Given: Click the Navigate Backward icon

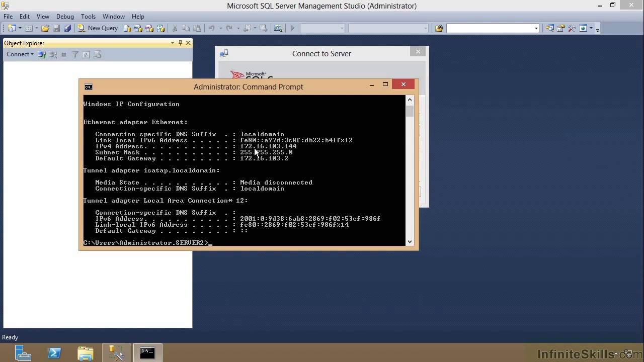Looking at the screenshot, I should (x=247, y=29).
